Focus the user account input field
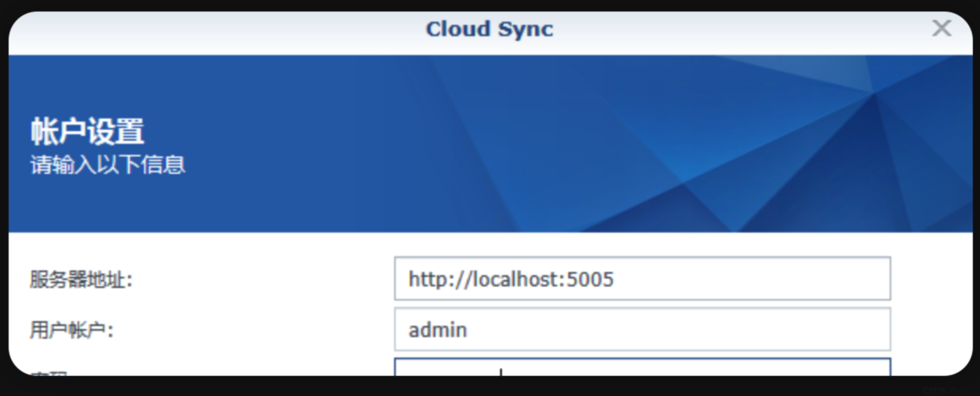The width and height of the screenshot is (980, 396). pyautogui.click(x=642, y=329)
